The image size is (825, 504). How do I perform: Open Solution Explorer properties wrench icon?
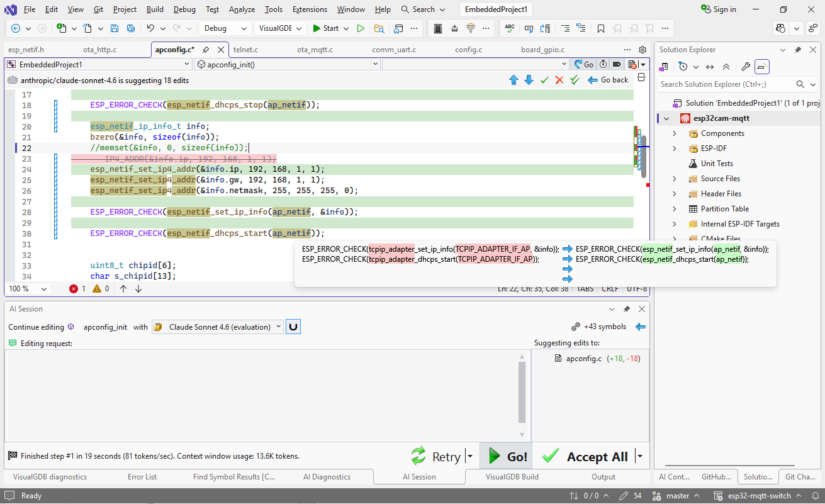click(746, 67)
